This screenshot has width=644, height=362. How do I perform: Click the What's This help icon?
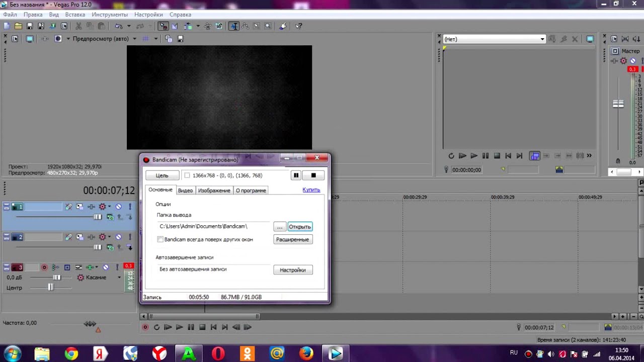click(298, 26)
